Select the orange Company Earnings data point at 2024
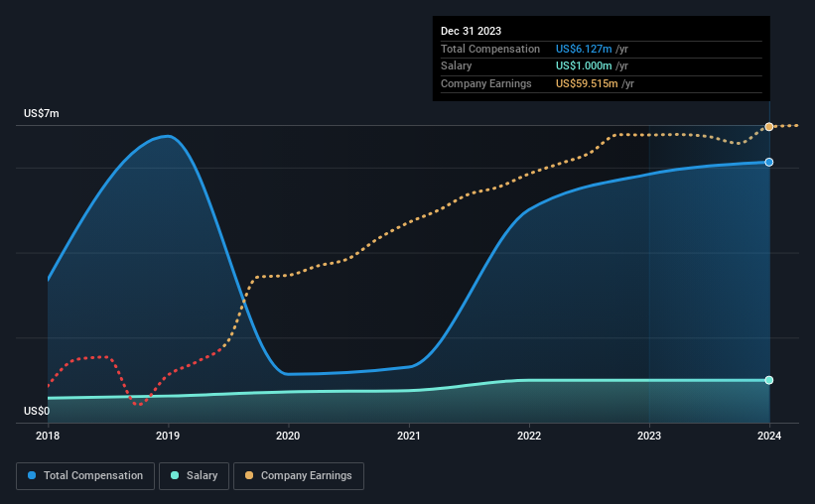Viewport: 815px width, 504px height. coord(769,127)
